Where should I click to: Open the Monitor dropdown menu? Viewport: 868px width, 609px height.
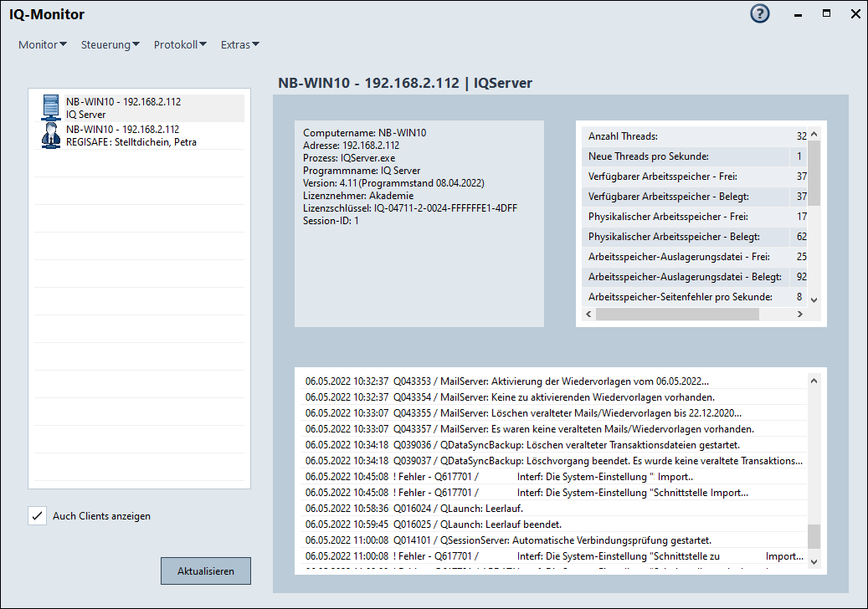[43, 45]
